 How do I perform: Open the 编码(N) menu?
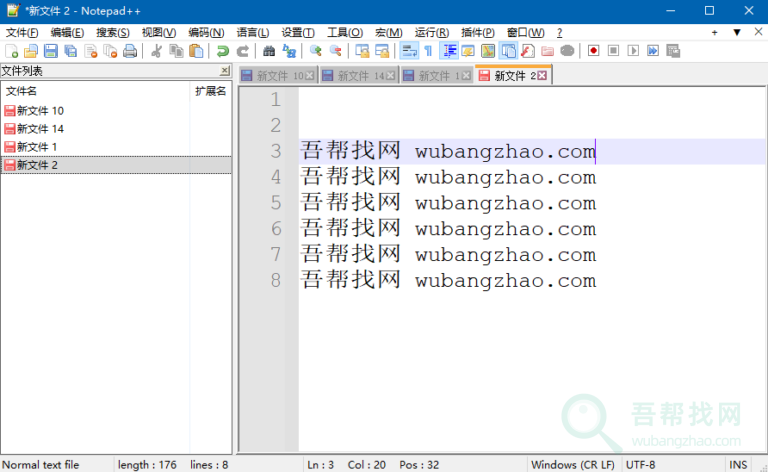tap(206, 32)
